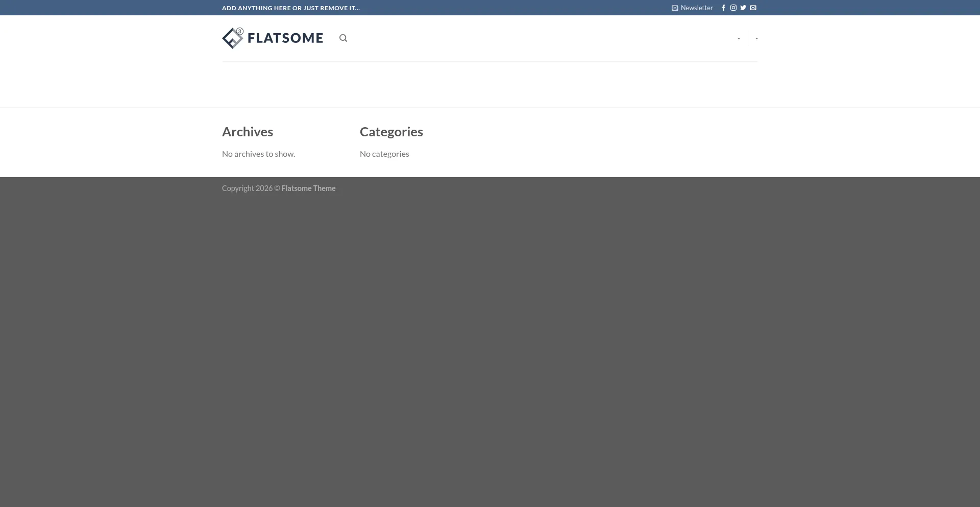Click the Categories widget heading
The image size is (980, 507).
(x=391, y=132)
